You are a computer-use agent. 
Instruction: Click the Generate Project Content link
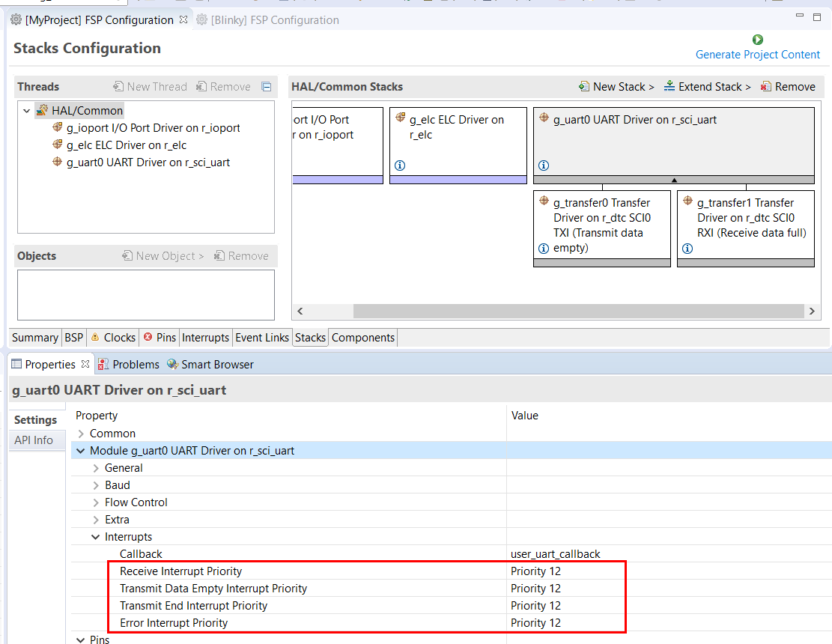tap(758, 55)
